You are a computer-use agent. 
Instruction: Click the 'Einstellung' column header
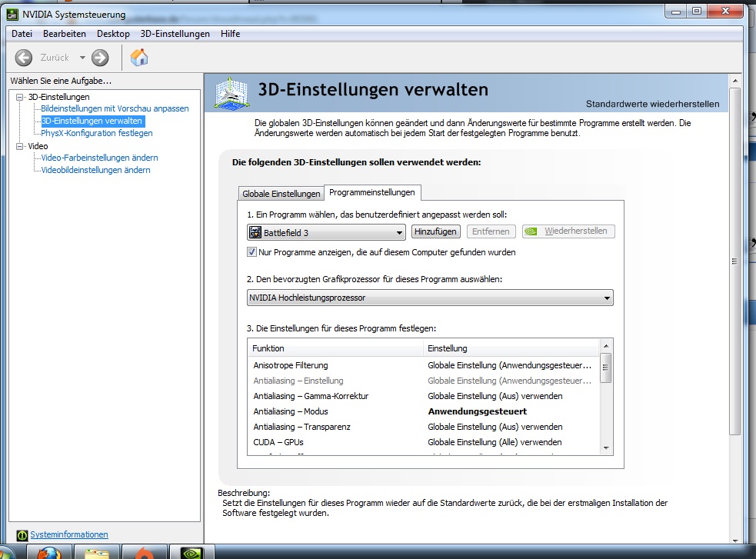coord(511,348)
